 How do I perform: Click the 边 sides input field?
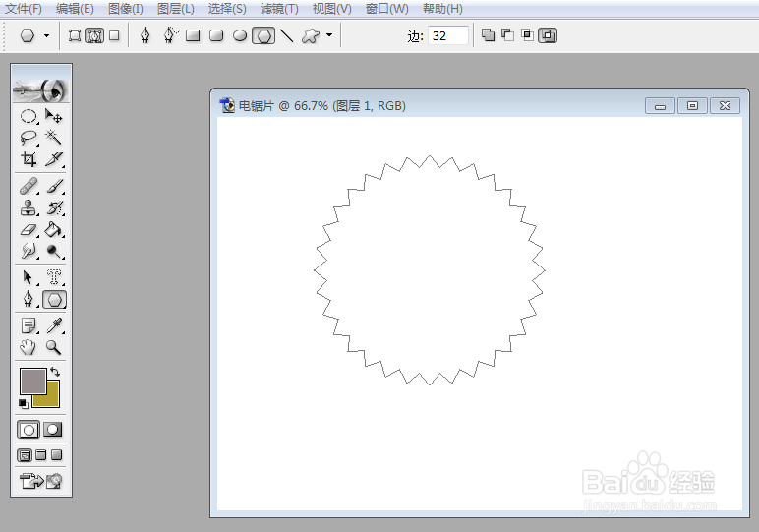coord(448,35)
